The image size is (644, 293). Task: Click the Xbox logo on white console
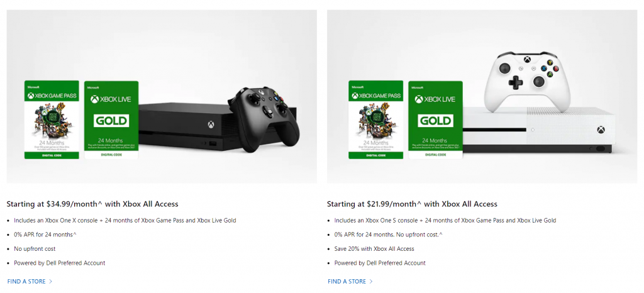pyautogui.click(x=601, y=130)
